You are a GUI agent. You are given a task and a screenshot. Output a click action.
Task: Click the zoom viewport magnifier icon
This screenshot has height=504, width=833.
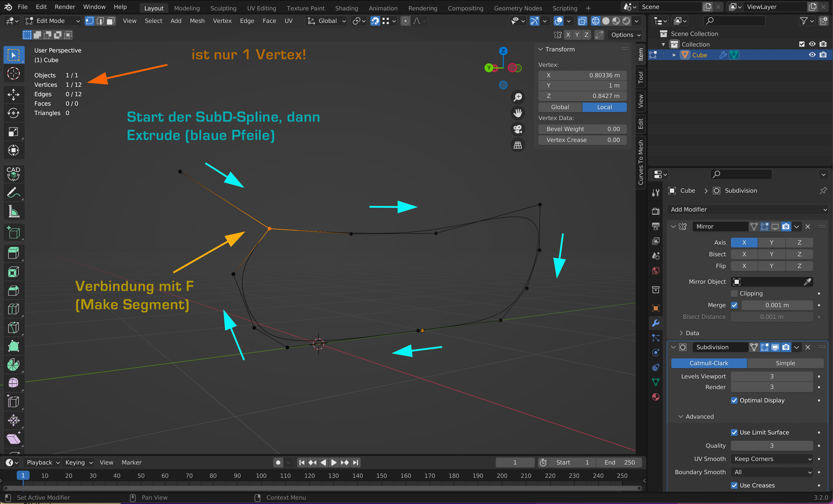click(x=518, y=97)
